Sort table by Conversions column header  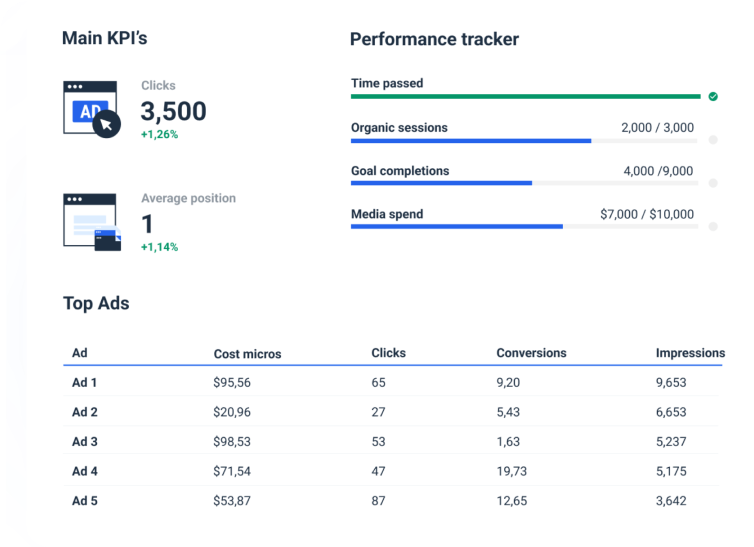[531, 353]
